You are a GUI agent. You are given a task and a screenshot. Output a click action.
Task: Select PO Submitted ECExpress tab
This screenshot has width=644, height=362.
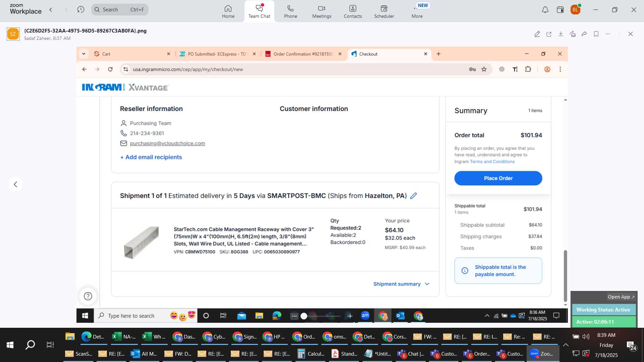click(x=218, y=54)
